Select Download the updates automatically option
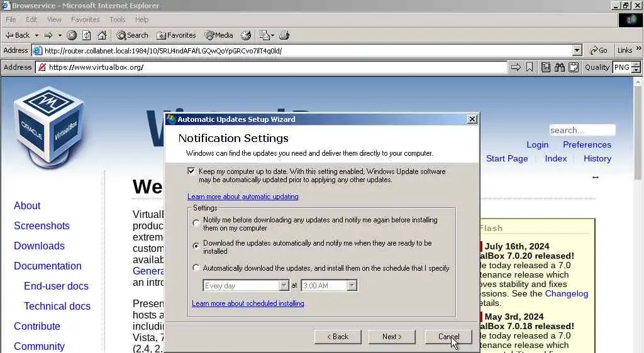This screenshot has width=644, height=353. (196, 246)
